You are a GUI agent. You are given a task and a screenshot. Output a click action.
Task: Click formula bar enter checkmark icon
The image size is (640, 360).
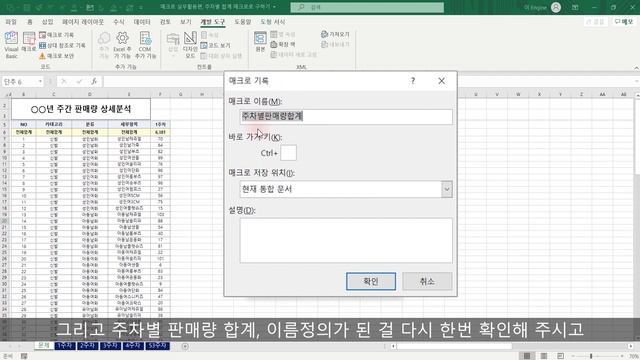[79, 81]
